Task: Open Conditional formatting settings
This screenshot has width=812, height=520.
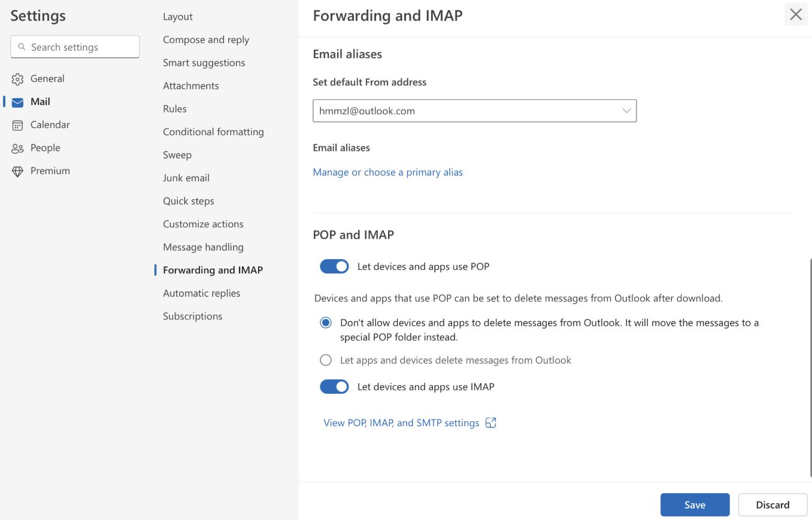Action: click(x=213, y=132)
